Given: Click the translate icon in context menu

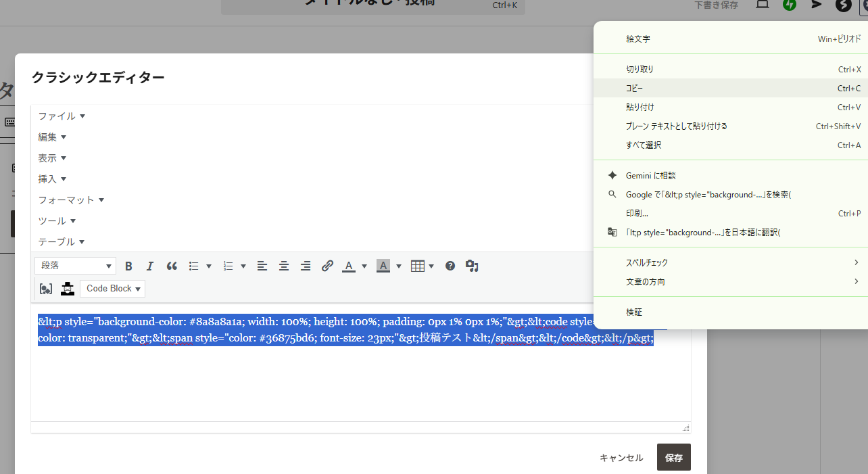Looking at the screenshot, I should point(612,232).
